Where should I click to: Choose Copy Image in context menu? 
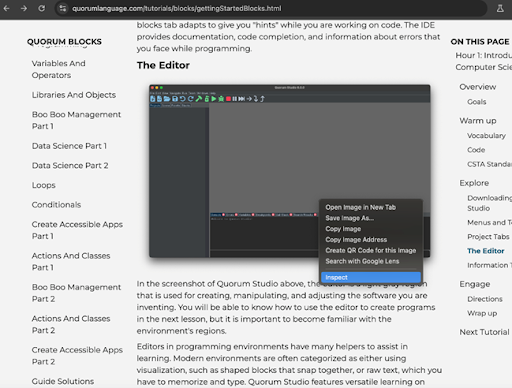pos(343,229)
